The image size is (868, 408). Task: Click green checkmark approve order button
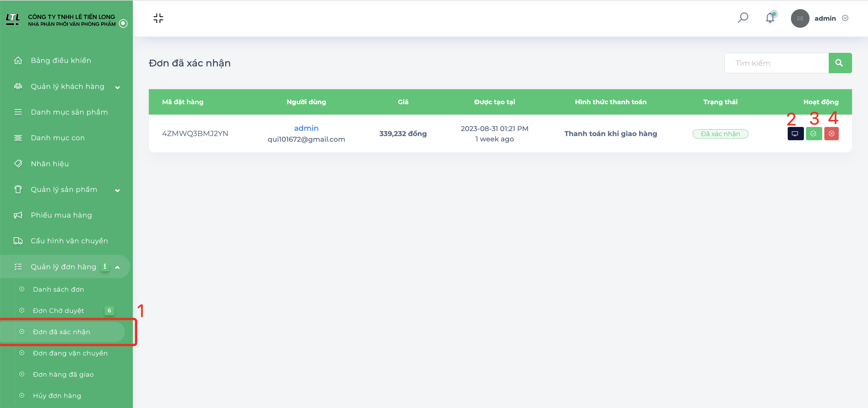[813, 134]
